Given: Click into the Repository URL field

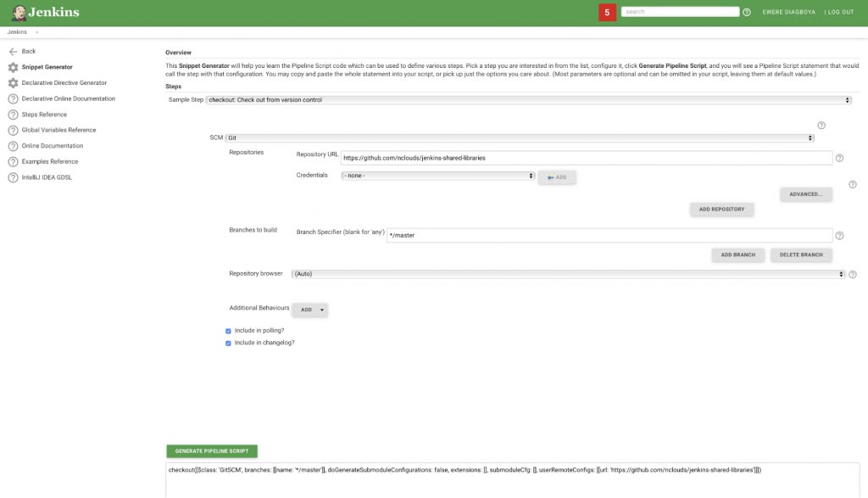Looking at the screenshot, I should 587,158.
